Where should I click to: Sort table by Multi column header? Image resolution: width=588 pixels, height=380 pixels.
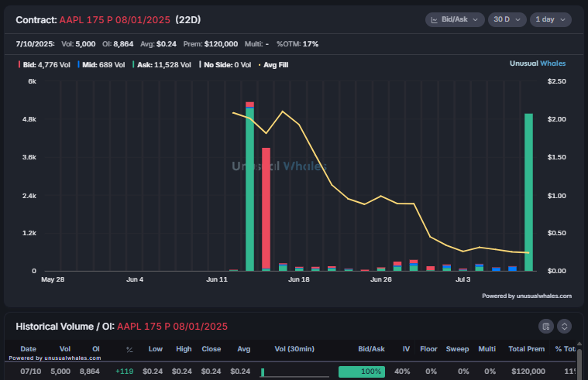point(487,349)
